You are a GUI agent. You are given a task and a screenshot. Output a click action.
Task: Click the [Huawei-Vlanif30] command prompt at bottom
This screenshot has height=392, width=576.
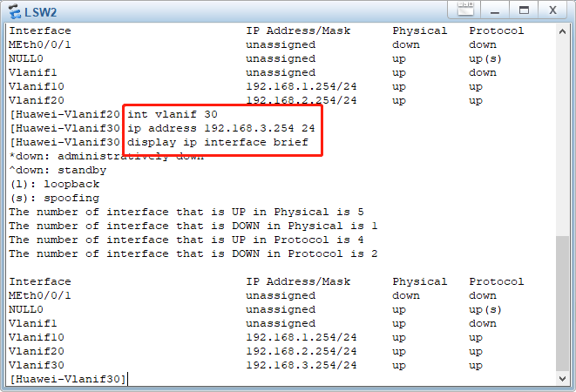68,379
